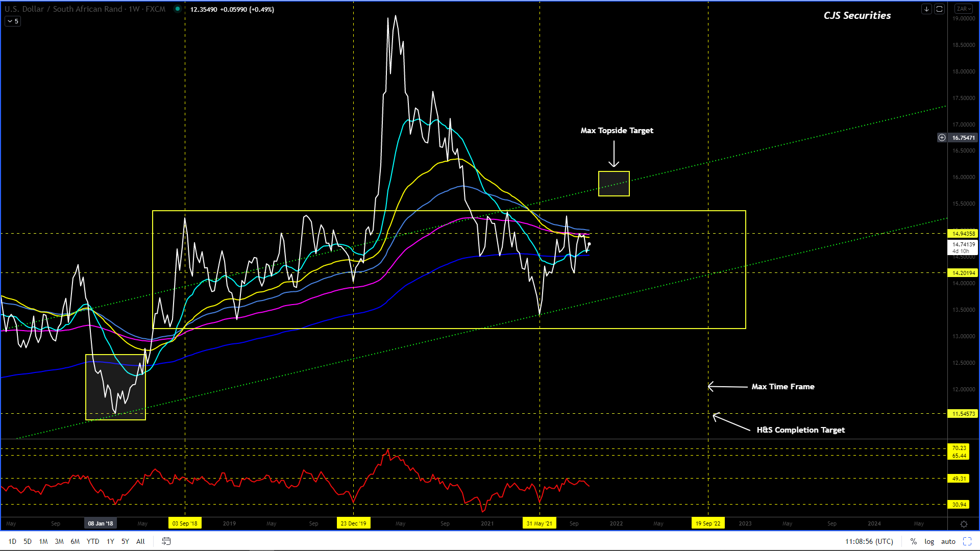Click the plus icon next to 16.75471 price
This screenshot has height=551, width=980.
[x=942, y=138]
